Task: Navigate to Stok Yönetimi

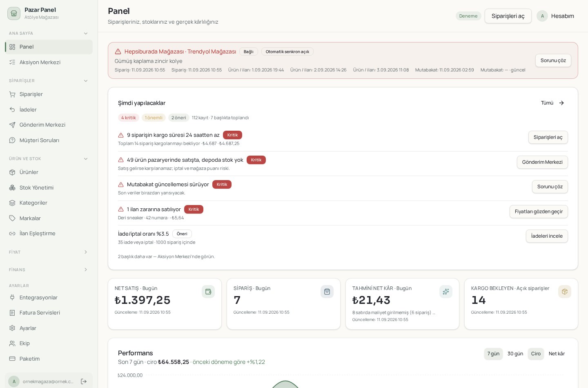Action: point(49,187)
